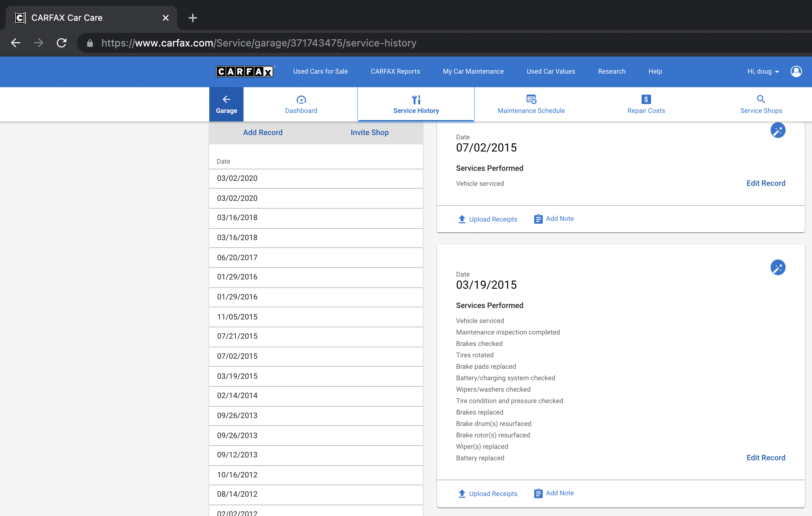
Task: Open the Research menu item
Action: [612, 71]
